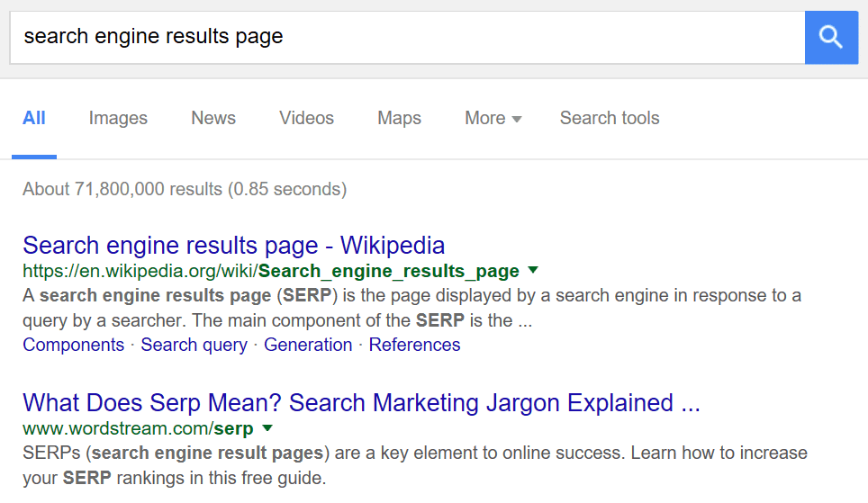Screen dimensions: 868x503
Task: Open the Search query sitelink
Action: [194, 345]
